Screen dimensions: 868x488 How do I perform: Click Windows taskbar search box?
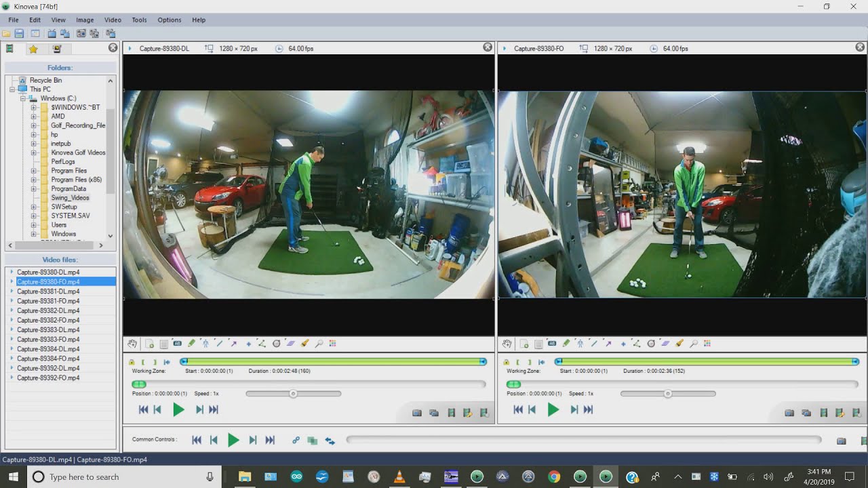(x=124, y=477)
